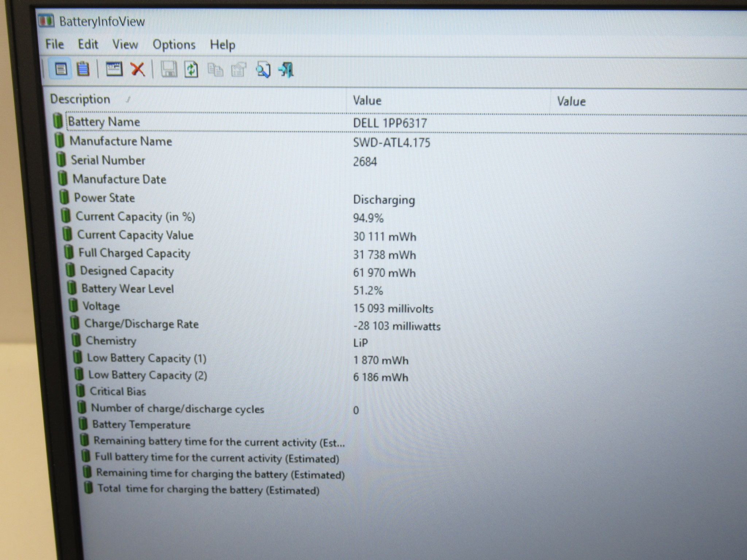Select the Remaining battery time row label
The image size is (747, 560).
[x=219, y=442]
